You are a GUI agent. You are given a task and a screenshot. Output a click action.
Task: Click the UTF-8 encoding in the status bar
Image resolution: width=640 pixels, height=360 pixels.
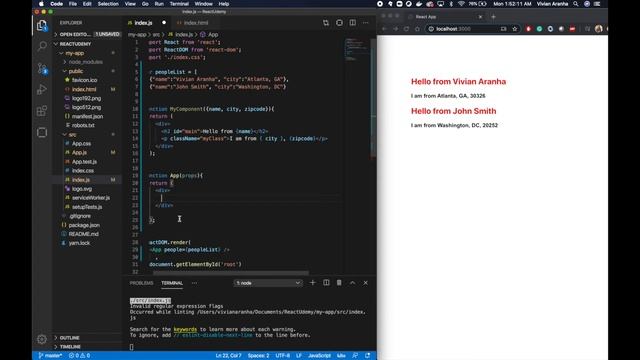tap(282, 356)
